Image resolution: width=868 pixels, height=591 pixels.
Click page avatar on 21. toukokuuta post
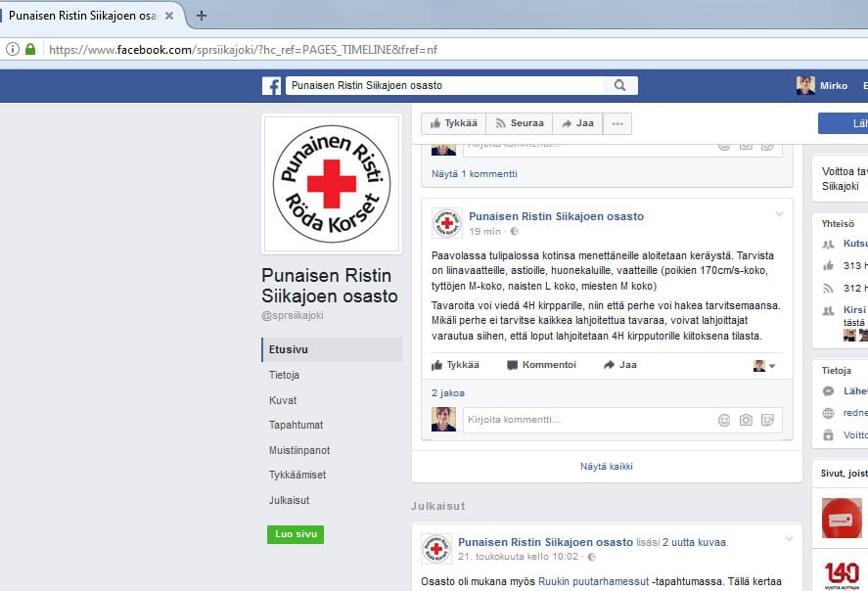436,548
